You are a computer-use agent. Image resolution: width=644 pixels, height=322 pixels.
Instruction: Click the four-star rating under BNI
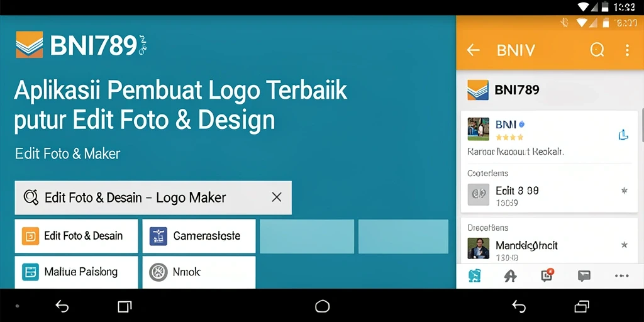click(x=509, y=137)
